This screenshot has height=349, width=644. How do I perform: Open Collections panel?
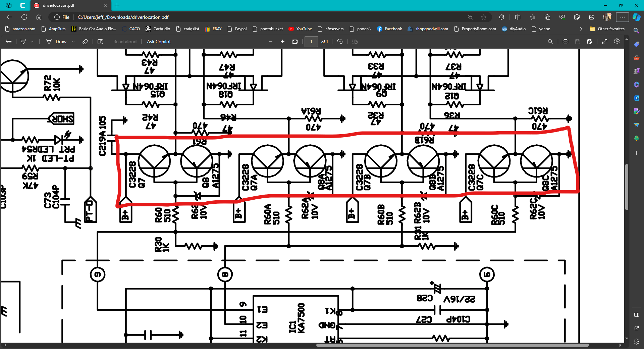[x=547, y=17]
